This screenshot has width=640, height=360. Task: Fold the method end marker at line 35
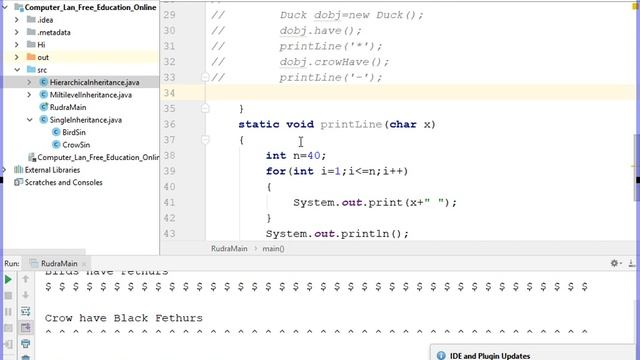pos(205,109)
